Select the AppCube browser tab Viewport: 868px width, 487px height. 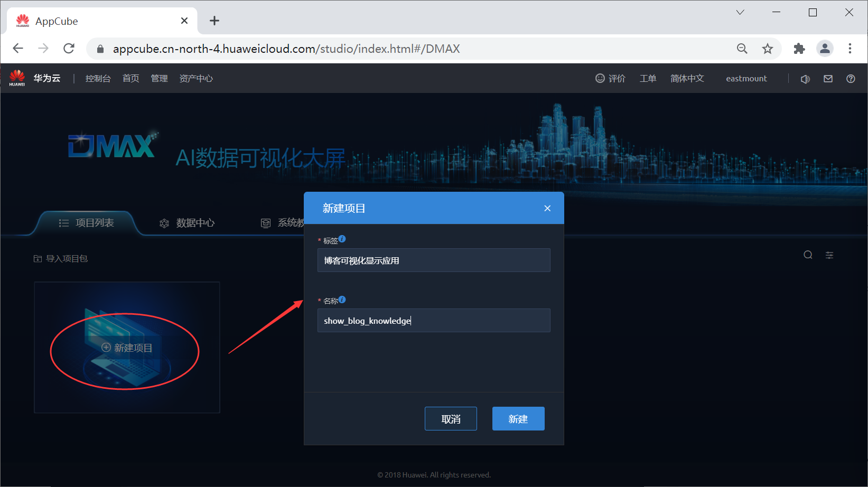pos(102,21)
